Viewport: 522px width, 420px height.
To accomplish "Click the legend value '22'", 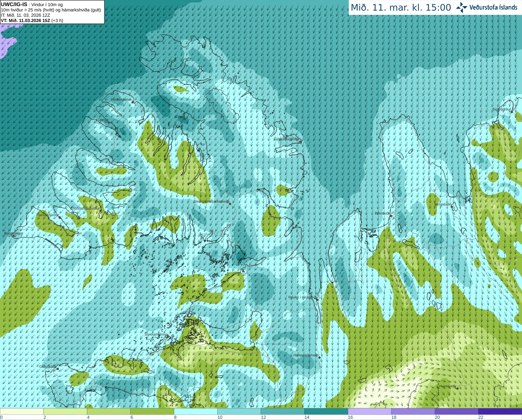I will click(481, 417).
